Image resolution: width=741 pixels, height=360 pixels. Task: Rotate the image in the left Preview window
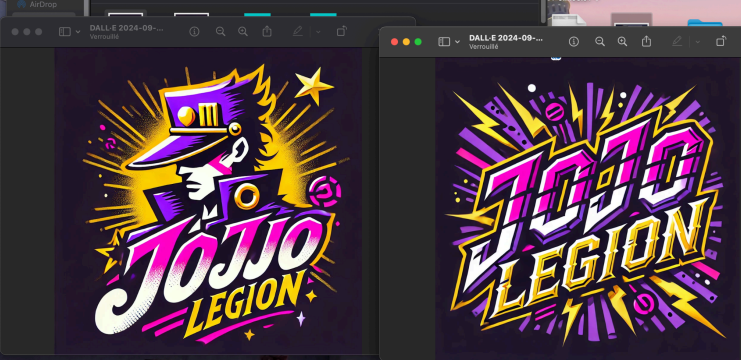(341, 31)
